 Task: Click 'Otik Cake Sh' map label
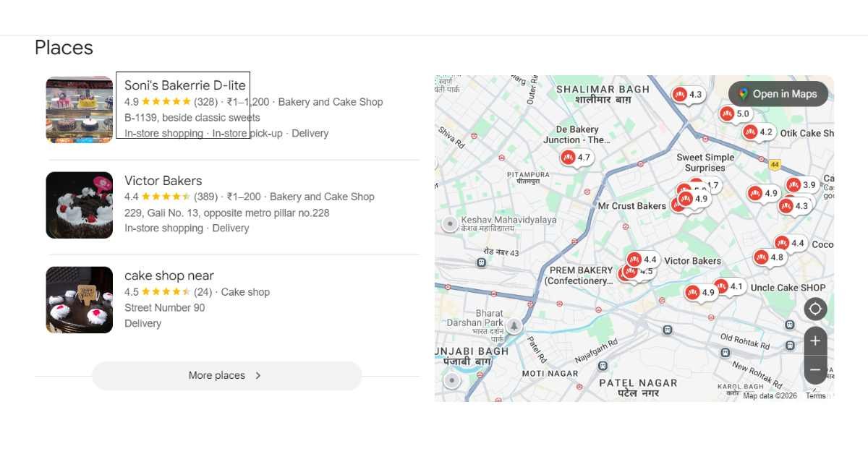tap(807, 133)
